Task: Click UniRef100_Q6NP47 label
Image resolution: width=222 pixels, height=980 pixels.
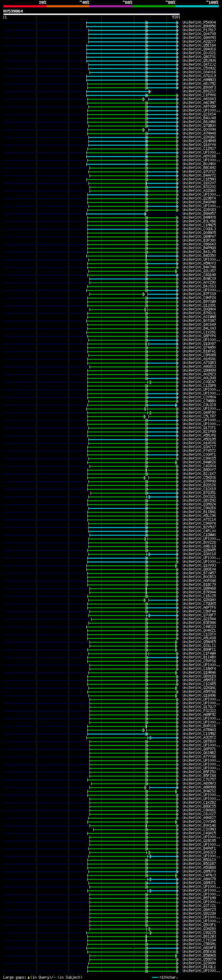Action: click(199, 237)
